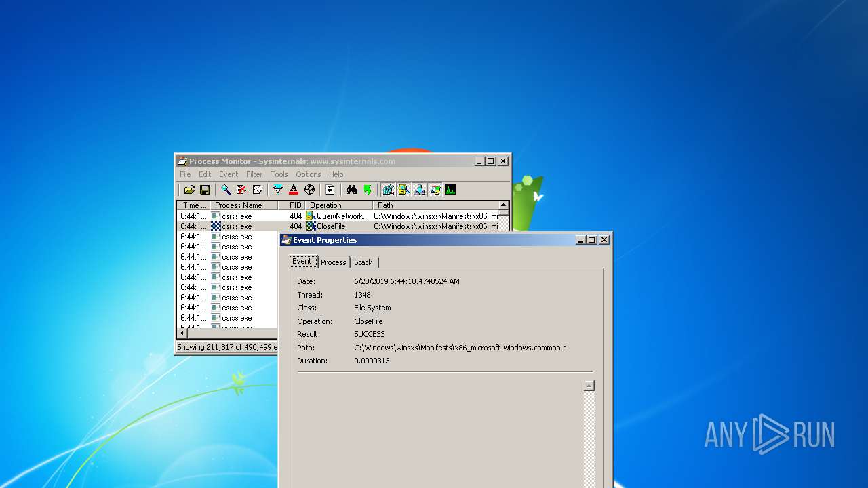This screenshot has width=868, height=488.
Task: Sort by the PID column header
Action: click(292, 205)
